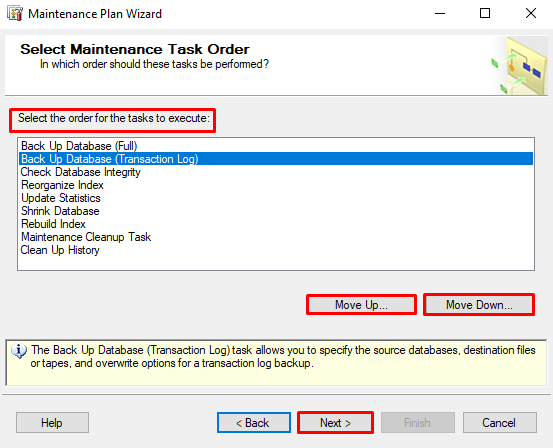Click the Maintenance Plan Wizard title icon
The width and height of the screenshot is (553, 448).
15,14
